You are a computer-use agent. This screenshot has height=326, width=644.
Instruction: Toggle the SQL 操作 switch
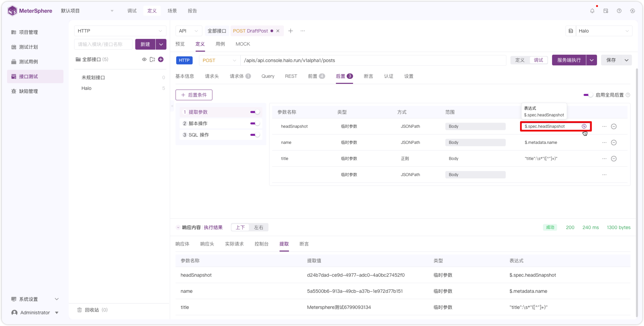tap(255, 135)
